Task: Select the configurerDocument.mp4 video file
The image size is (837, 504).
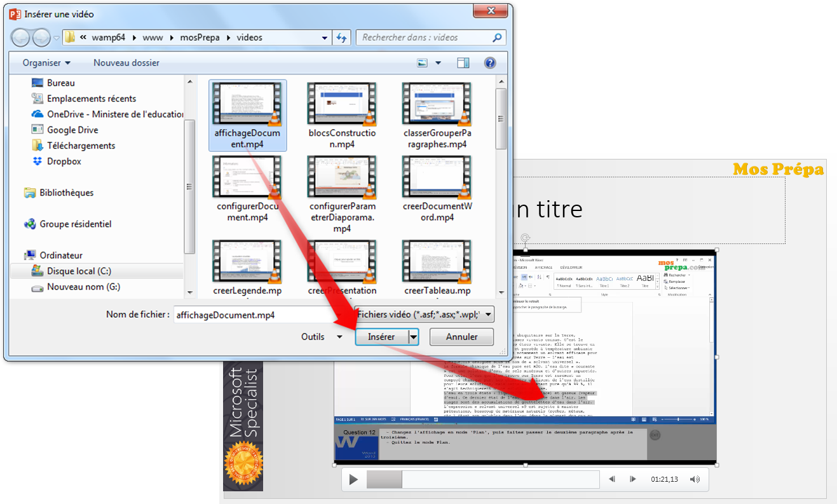Action: tap(247, 190)
